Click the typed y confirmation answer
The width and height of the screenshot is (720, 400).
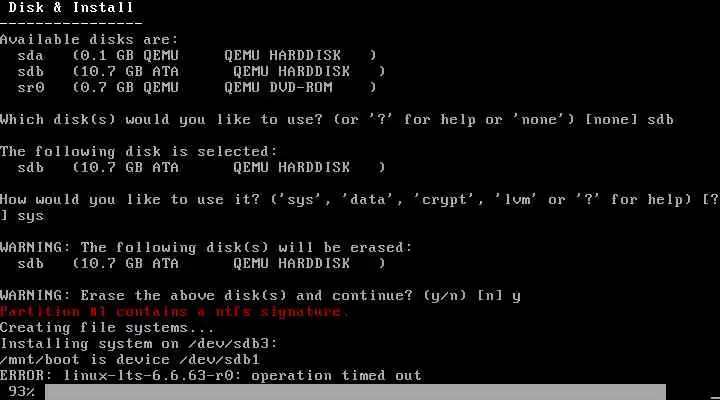516,296
